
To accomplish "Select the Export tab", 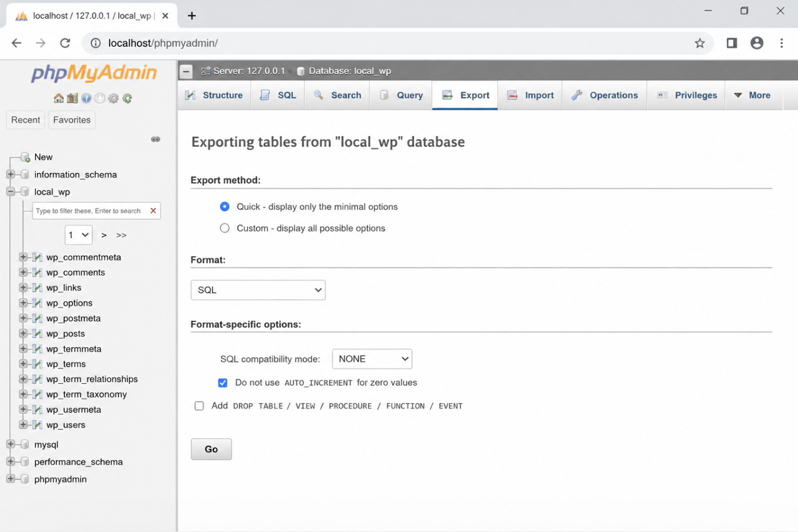I will 465,95.
